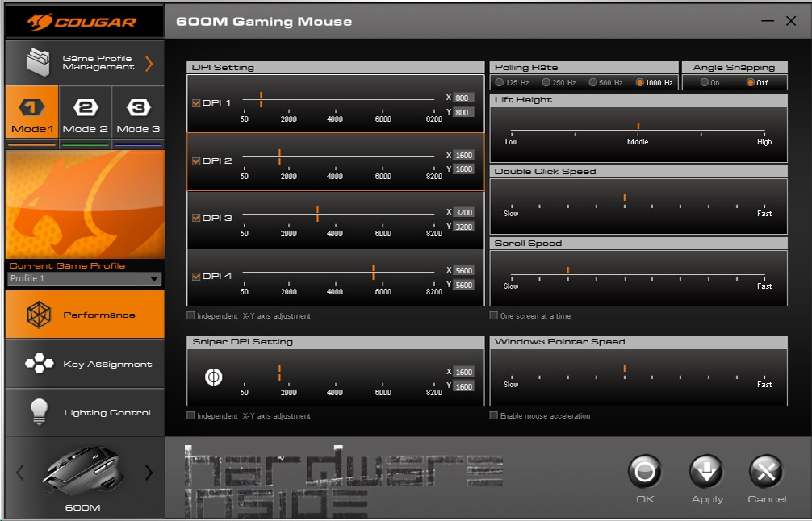812x521 pixels.
Task: Uncheck the DPI 3 checkbox
Action: tap(196, 218)
